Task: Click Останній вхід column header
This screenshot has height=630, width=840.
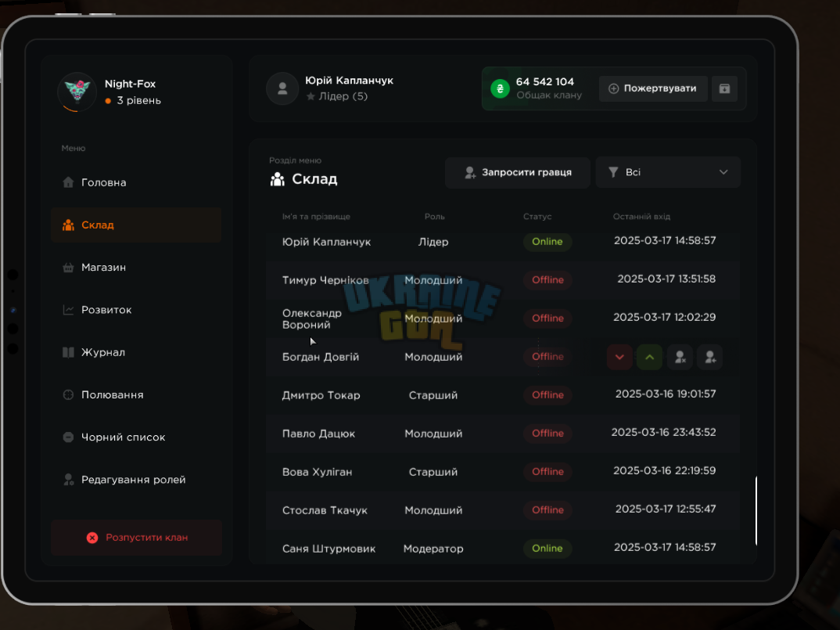Action: (x=641, y=217)
